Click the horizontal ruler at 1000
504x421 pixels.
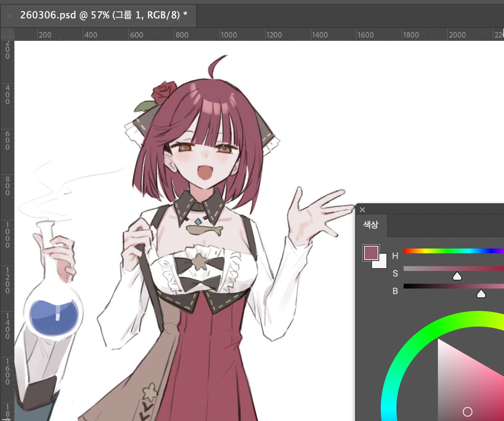(228, 35)
